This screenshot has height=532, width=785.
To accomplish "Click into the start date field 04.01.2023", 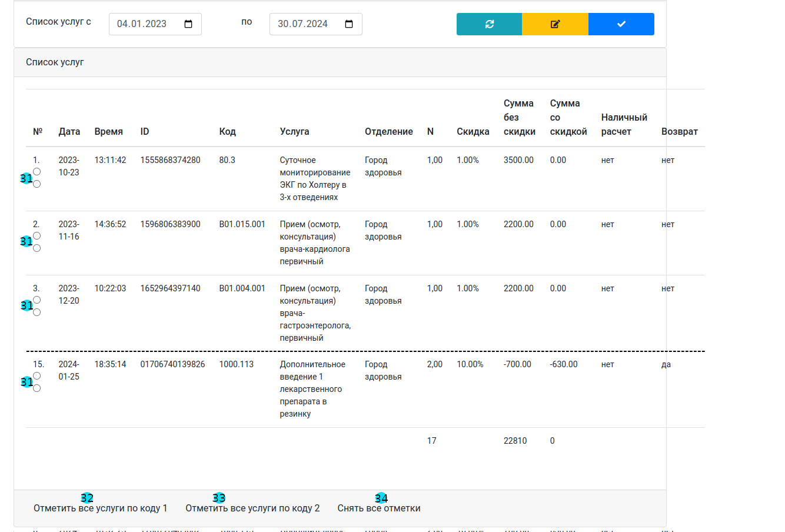I will pyautogui.click(x=144, y=24).
